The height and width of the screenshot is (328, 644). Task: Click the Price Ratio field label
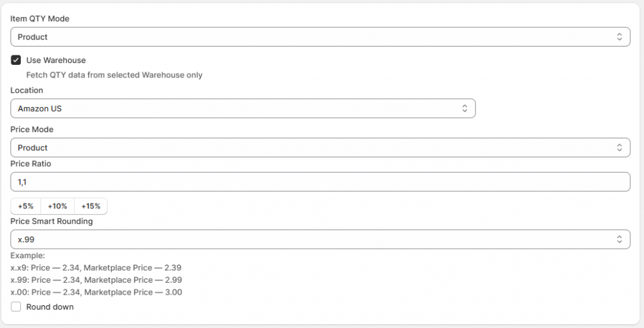[31, 164]
